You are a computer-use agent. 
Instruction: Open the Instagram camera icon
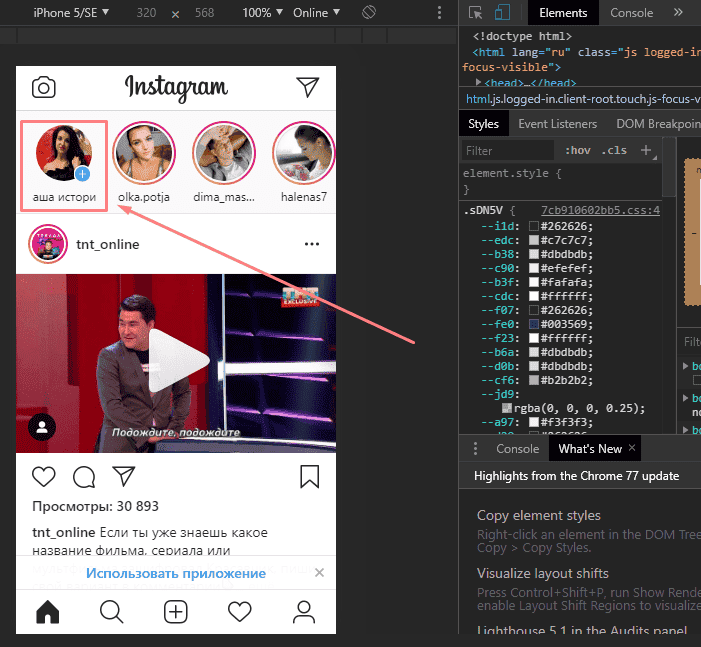click(x=43, y=87)
